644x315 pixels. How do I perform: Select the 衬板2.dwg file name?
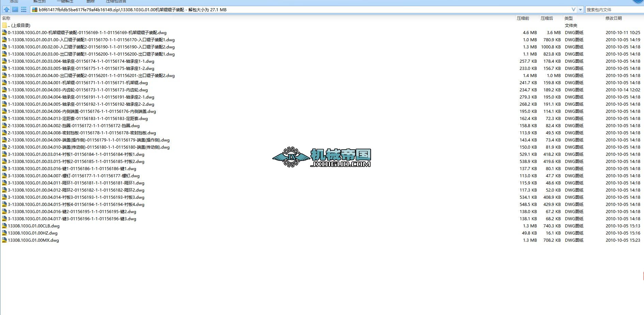coord(76,162)
